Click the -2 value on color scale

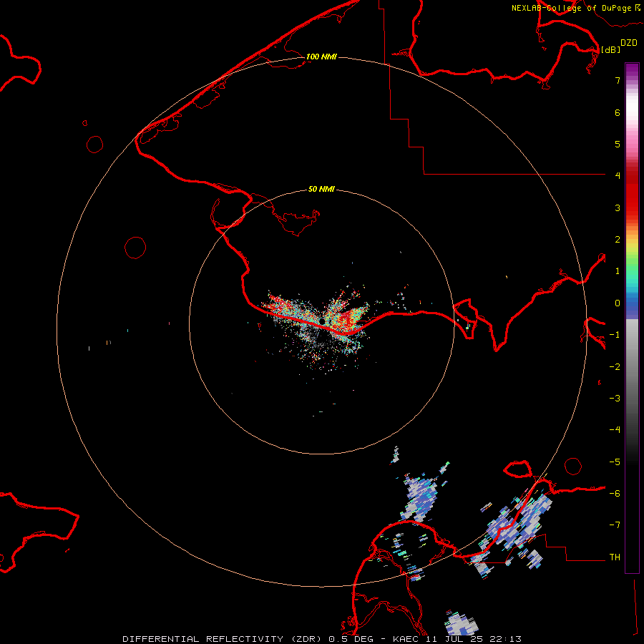point(615,367)
